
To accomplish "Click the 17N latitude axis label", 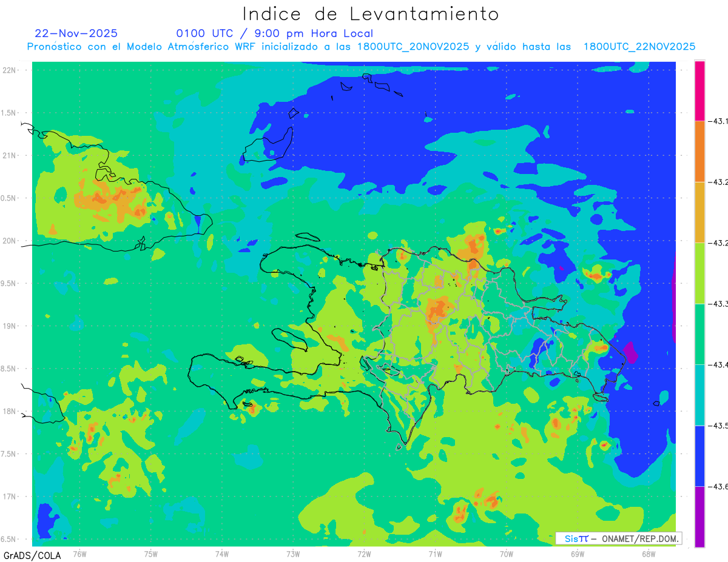I will [x=10, y=497].
